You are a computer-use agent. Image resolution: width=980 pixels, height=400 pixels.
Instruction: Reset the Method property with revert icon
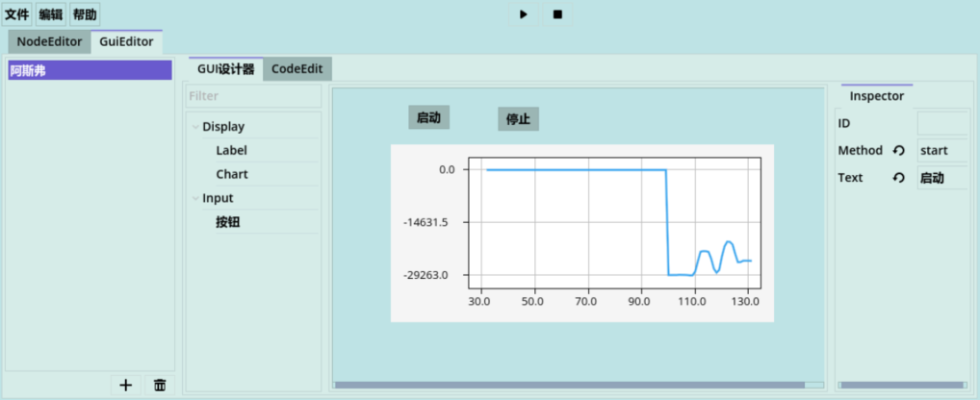pyautogui.click(x=899, y=150)
